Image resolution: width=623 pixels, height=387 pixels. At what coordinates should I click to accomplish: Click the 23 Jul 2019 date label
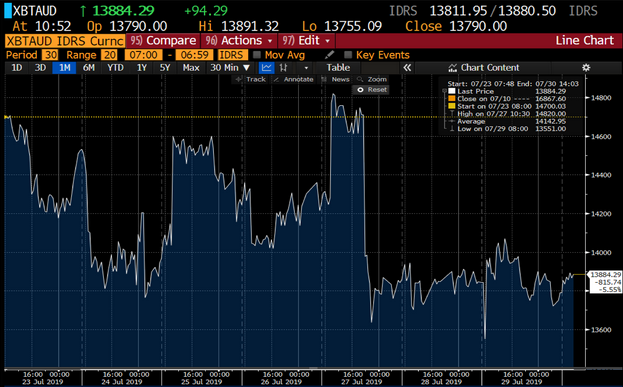[x=43, y=382]
